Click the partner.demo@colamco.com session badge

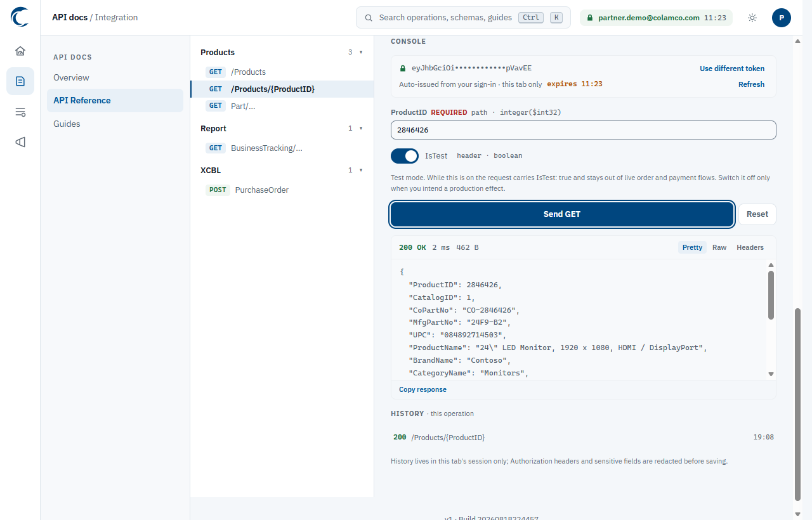point(656,18)
